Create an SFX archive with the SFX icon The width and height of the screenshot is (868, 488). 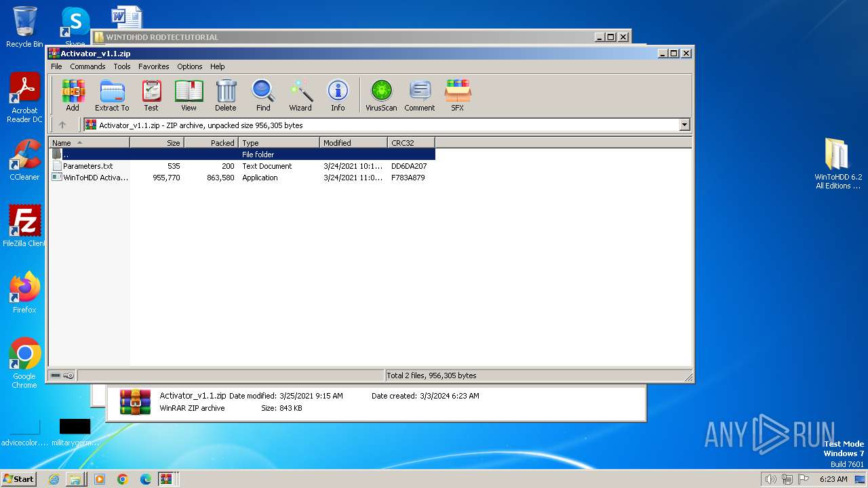[x=458, y=96]
